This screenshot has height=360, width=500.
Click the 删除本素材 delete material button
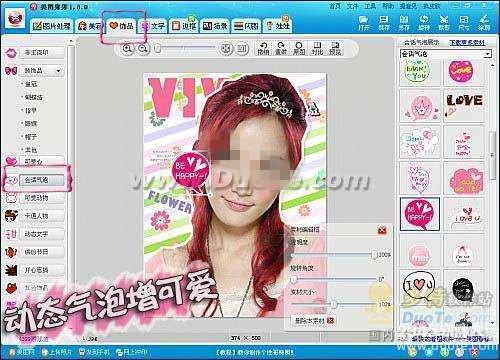coord(313,321)
